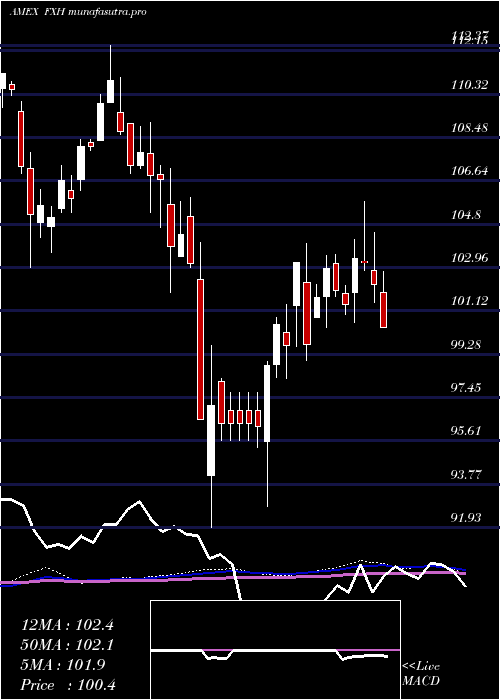Image resolution: width=500 pixels, height=700 pixels.
Task: Click the last red candlestick near 101.12
Action: pyautogui.click(x=383, y=310)
